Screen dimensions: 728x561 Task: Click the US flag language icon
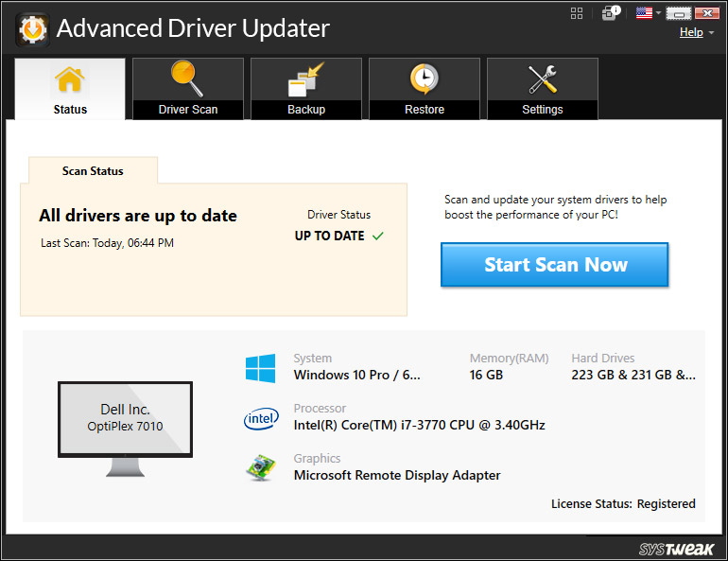644,12
